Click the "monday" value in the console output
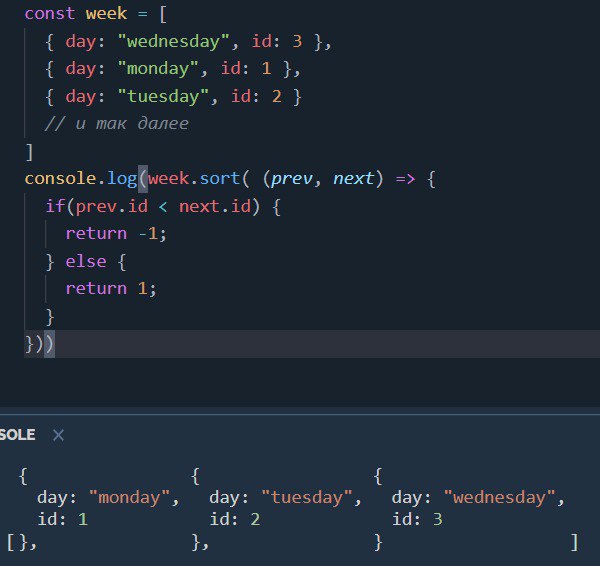Screen dimensions: 600x566 tap(130, 497)
